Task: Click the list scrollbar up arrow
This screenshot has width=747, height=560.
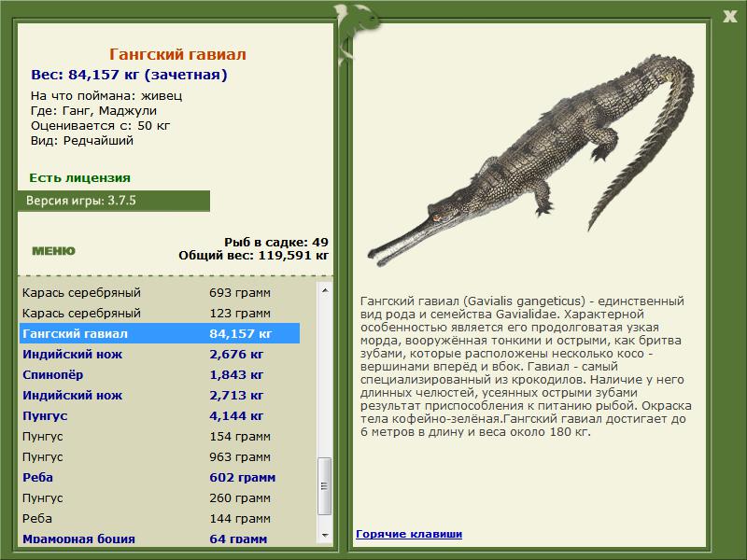Action: click(325, 290)
